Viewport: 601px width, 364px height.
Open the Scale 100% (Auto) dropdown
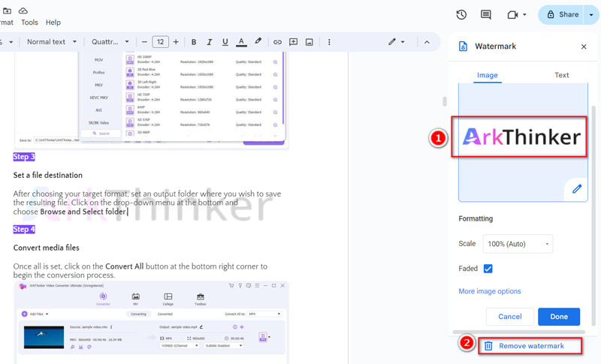[x=518, y=244]
